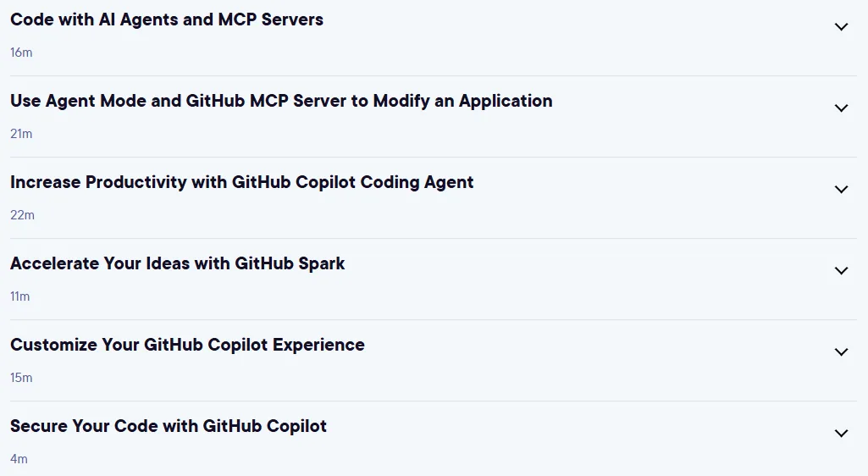Select 'Use Agent Mode and GitHub MCP Server' heading
The image size is (868, 476).
point(281,101)
